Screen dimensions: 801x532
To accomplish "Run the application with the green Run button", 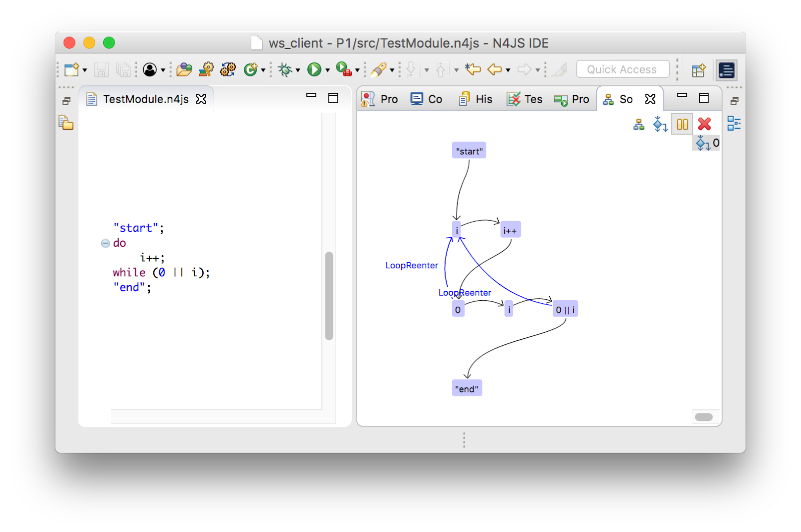I will click(314, 69).
